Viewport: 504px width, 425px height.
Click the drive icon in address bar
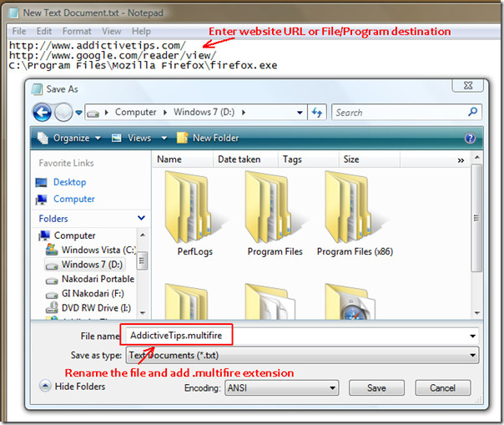(93, 114)
